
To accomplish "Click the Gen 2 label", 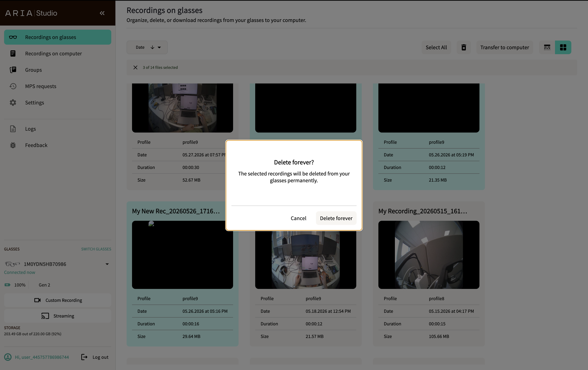I will (x=44, y=285).
